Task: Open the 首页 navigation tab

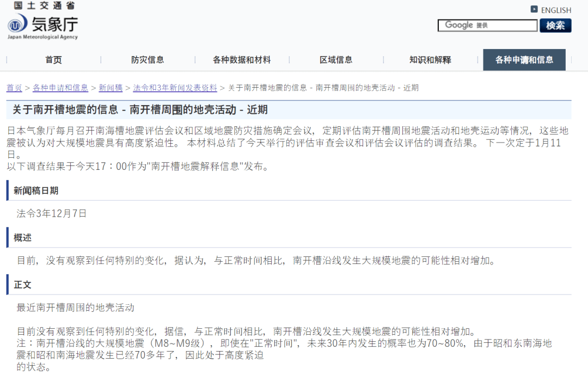Action: (53, 60)
